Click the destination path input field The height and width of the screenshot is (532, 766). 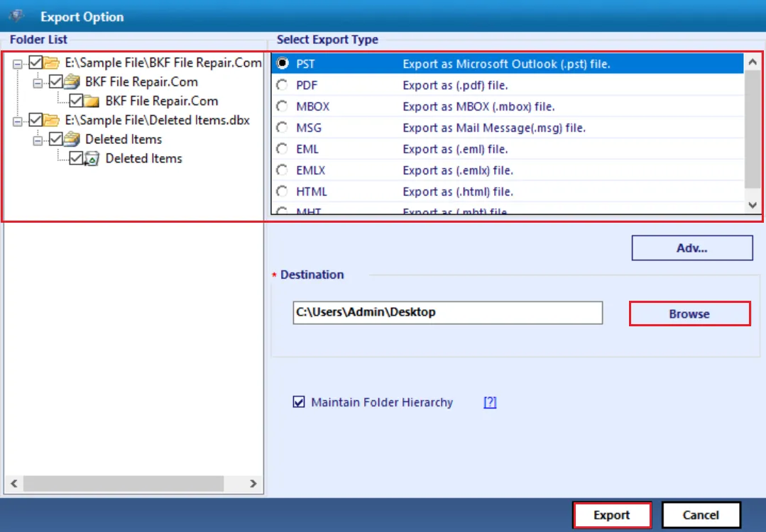[447, 312]
